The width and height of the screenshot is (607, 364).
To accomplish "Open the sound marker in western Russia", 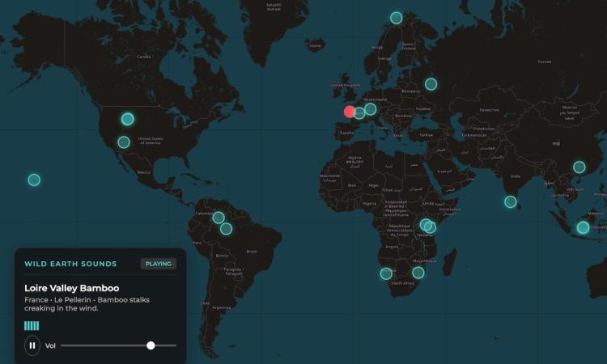I will (x=431, y=84).
